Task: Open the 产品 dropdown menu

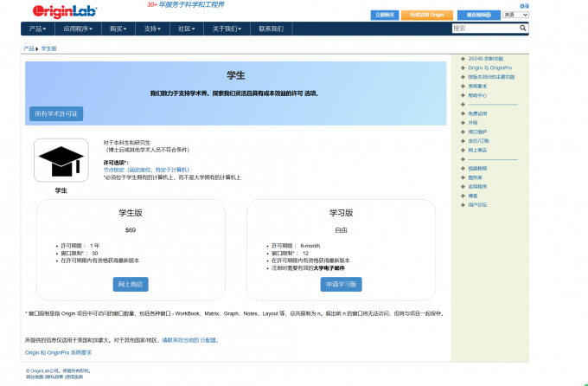Action: click(x=37, y=29)
